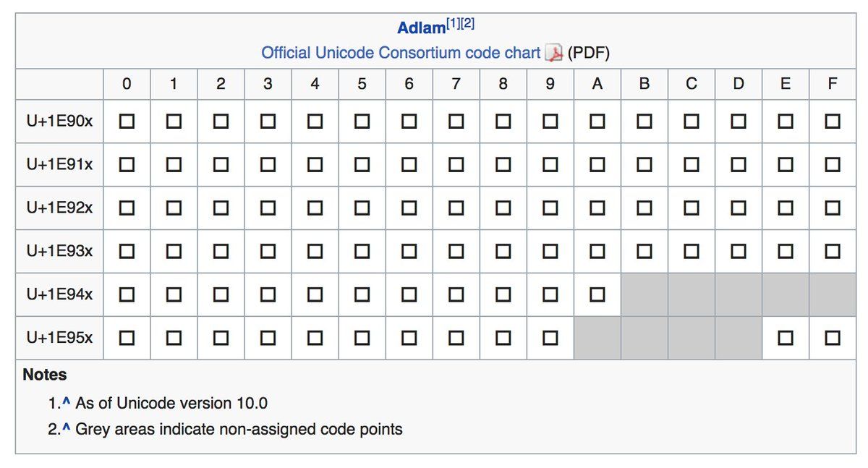Select glyph box at U+1E94x column A
868x468 pixels.
(597, 295)
